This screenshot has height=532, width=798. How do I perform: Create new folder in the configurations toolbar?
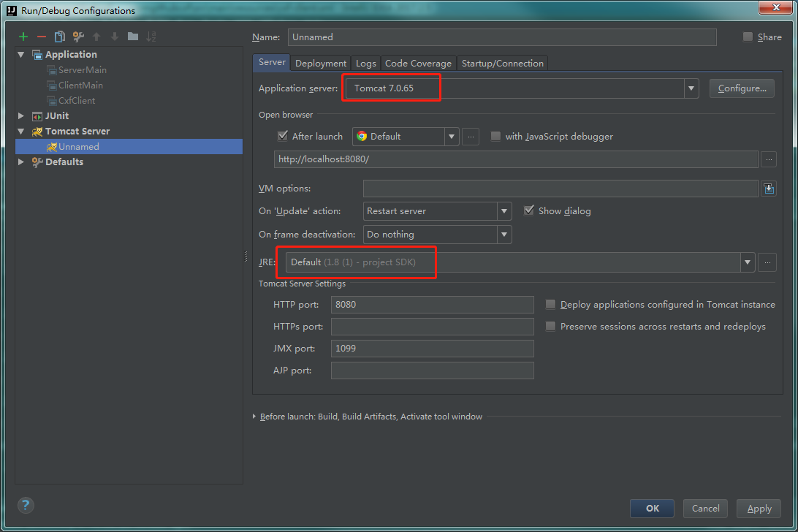click(x=133, y=36)
